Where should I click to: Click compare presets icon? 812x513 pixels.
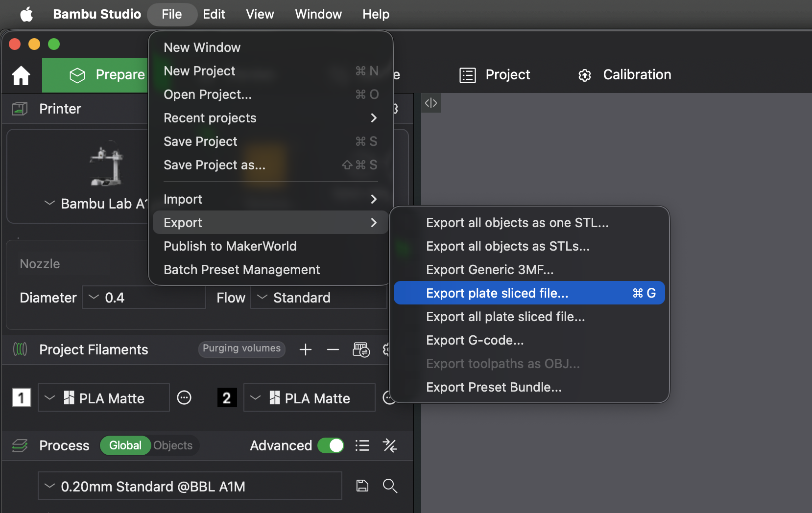coord(390,445)
